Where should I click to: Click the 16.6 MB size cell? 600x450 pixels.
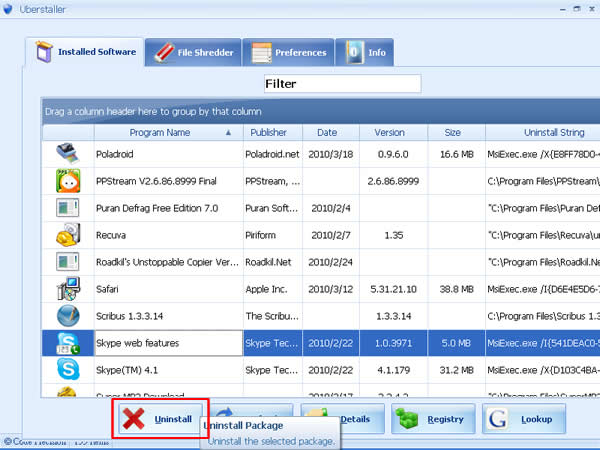pyautogui.click(x=457, y=154)
